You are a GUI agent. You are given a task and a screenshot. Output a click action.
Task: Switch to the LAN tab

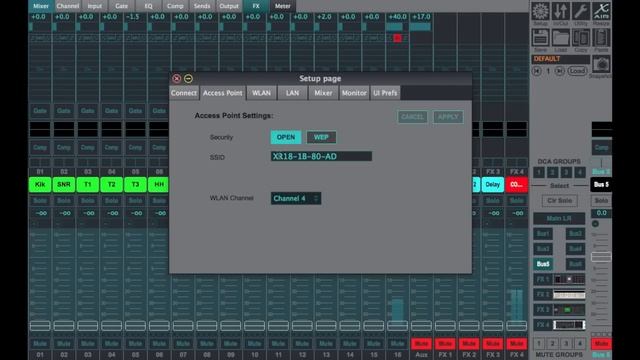pyautogui.click(x=292, y=93)
